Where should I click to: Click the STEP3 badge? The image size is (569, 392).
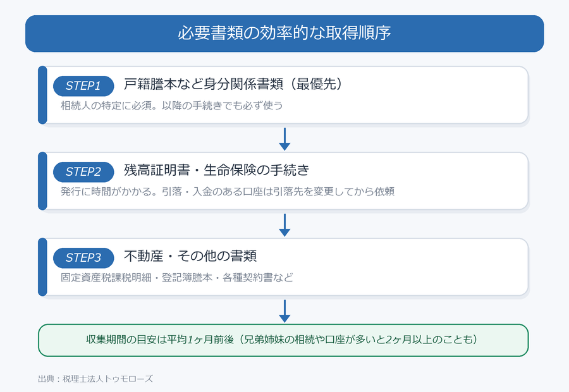[83, 258]
